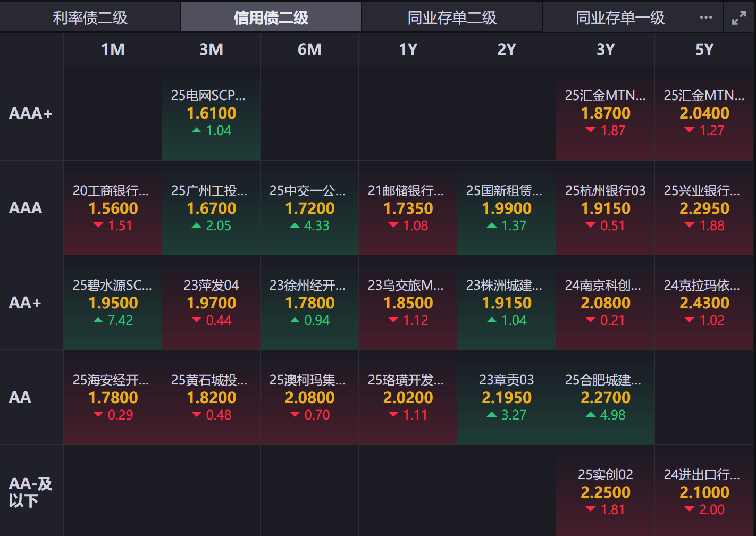Screen dimensions: 756x536
Task: Click the 2Y column header
Action: point(506,49)
